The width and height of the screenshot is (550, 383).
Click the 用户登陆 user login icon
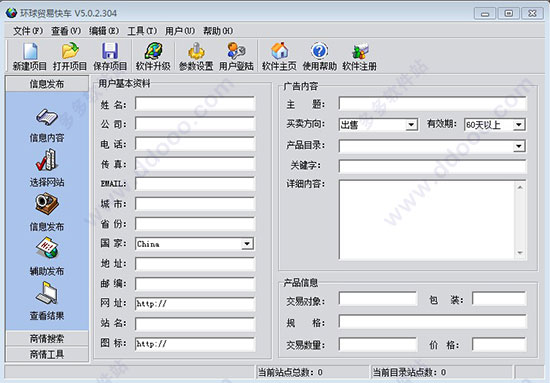click(x=236, y=51)
